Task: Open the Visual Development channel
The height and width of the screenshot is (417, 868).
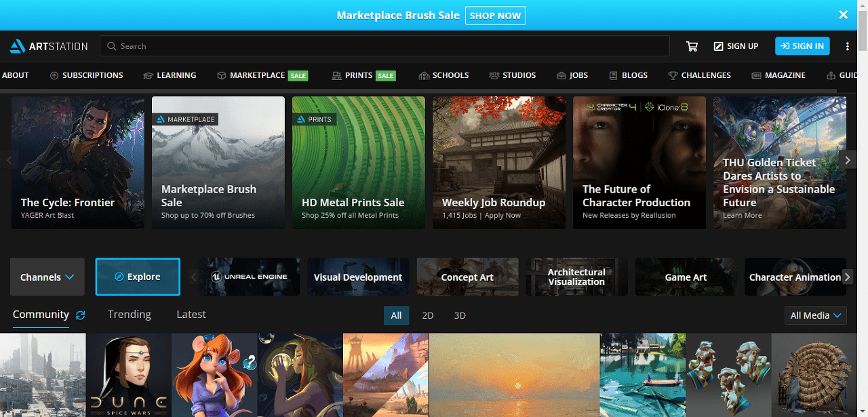Action: pos(358,277)
